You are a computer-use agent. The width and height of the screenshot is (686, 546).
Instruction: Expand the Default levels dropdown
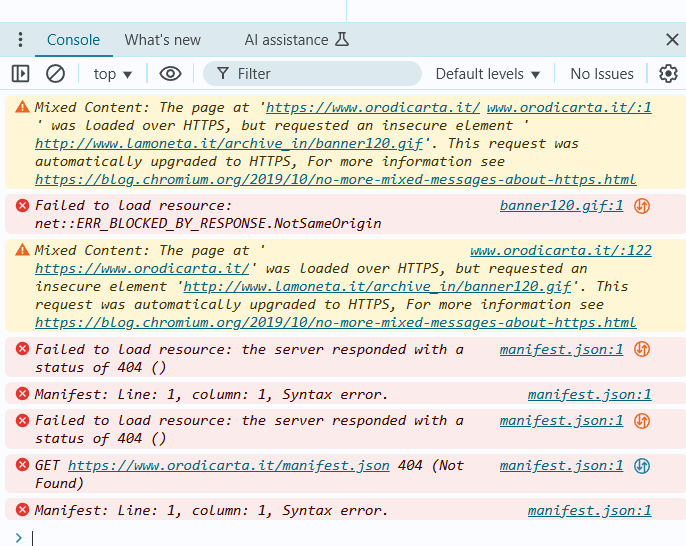pos(488,73)
